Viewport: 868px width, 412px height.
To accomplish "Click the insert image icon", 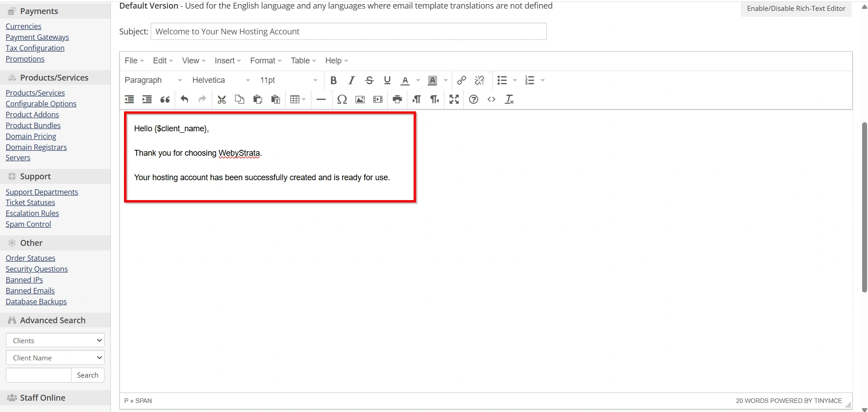I will tap(360, 100).
